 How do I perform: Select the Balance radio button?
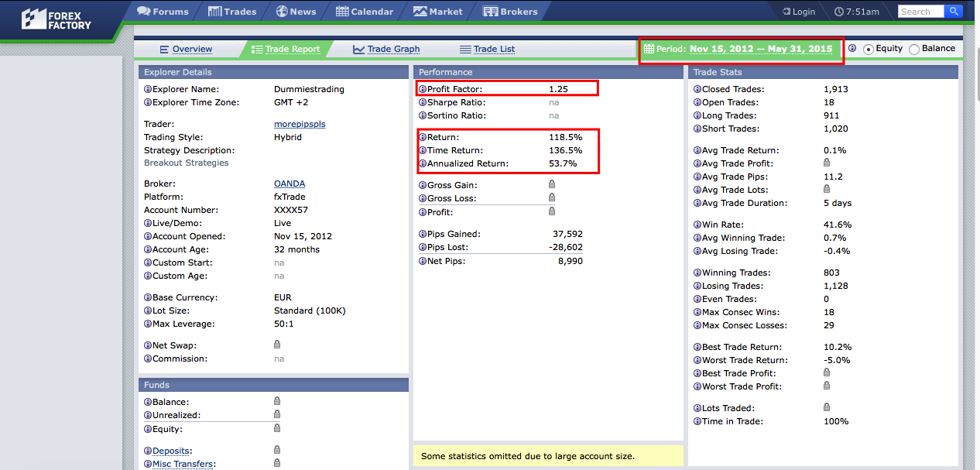(x=914, y=49)
